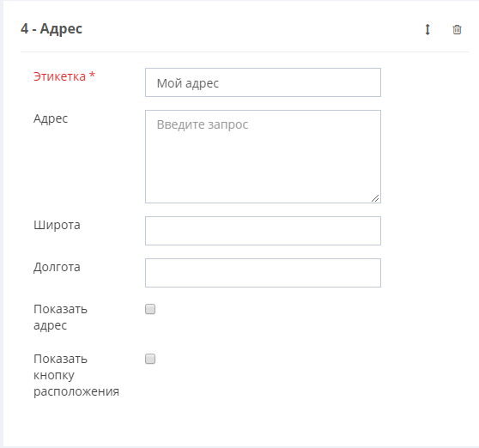The image size is (479, 448).
Task: Toggle the Показать кнопку расположения checkbox
Action: click(150, 359)
